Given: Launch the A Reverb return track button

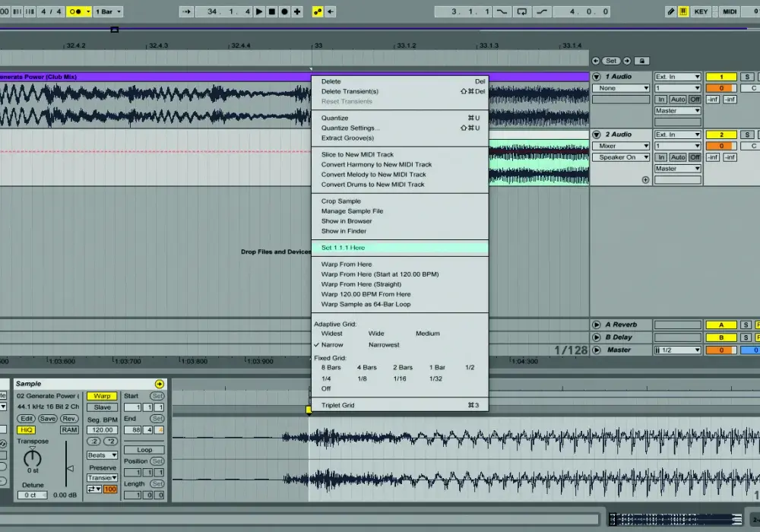Looking at the screenshot, I should [596, 325].
